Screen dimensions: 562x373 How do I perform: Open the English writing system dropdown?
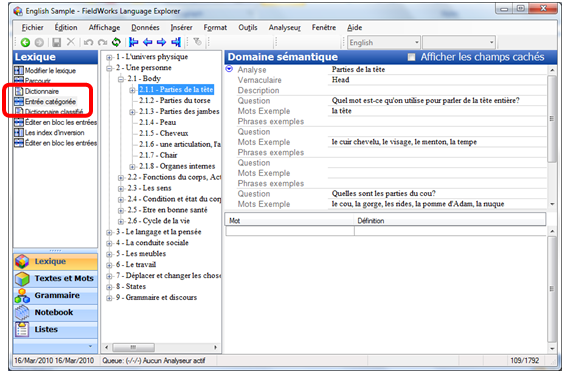417,42
